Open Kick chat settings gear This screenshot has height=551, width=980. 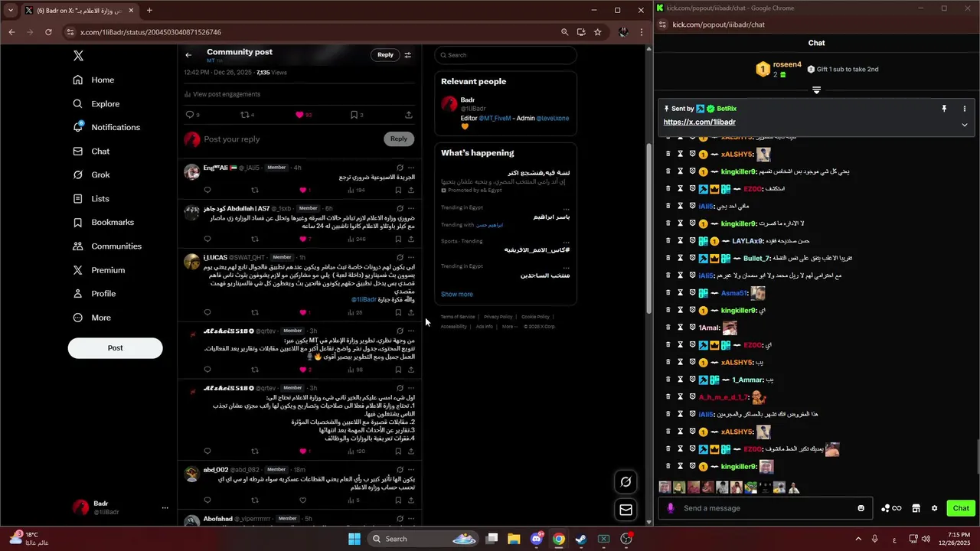pos(934,508)
